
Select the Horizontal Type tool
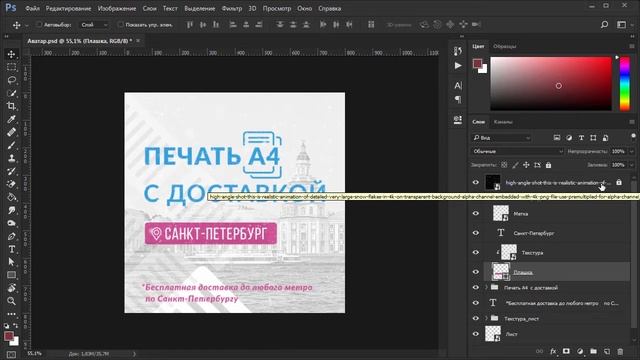(11, 249)
